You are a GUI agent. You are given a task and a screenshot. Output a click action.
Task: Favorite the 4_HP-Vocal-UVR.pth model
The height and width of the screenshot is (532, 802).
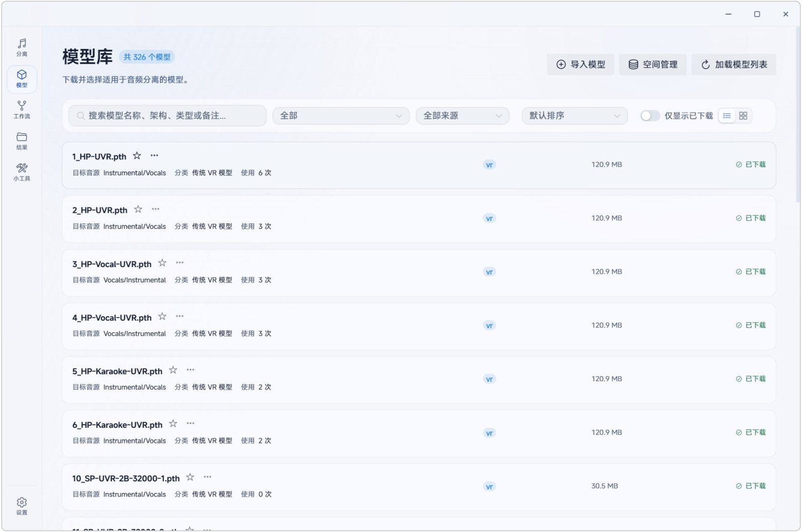[162, 317]
